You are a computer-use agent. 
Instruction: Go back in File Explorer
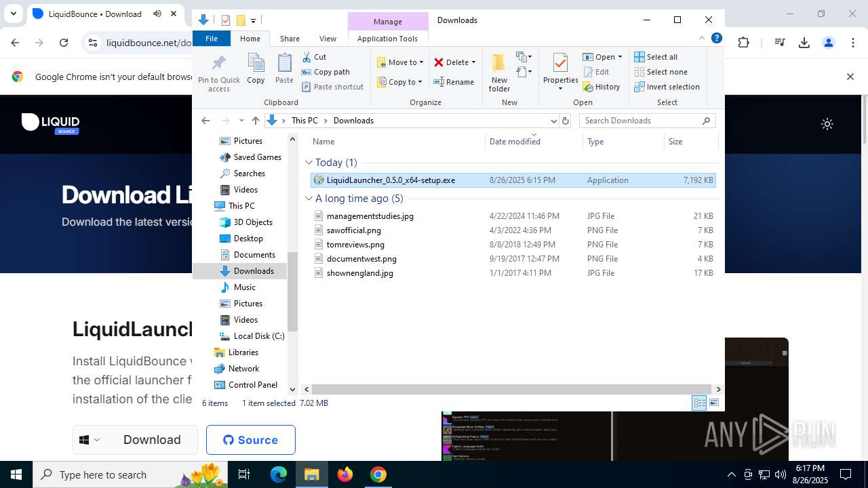pyautogui.click(x=205, y=121)
